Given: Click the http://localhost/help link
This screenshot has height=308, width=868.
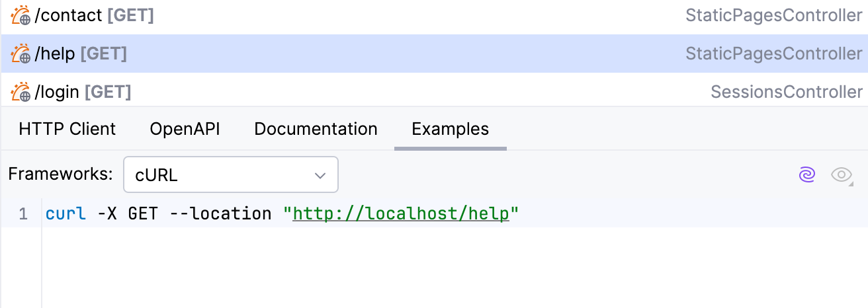Looking at the screenshot, I should [x=401, y=214].
